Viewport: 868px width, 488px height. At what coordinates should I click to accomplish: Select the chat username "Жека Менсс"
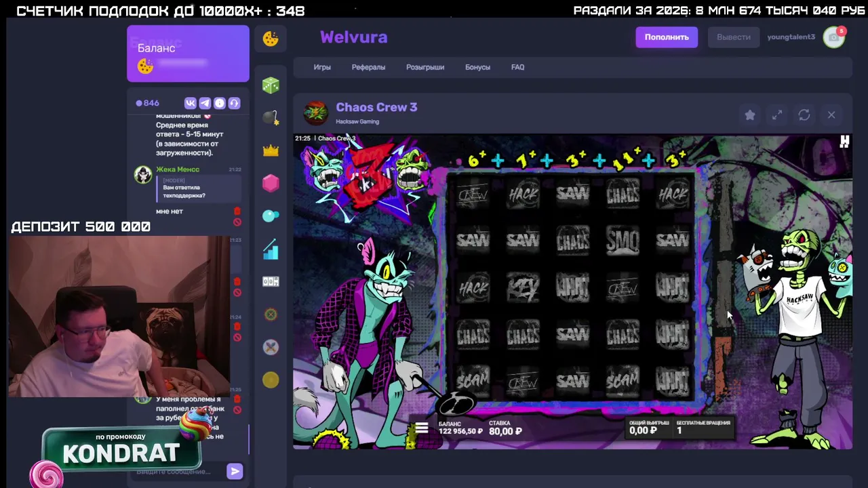tap(178, 169)
